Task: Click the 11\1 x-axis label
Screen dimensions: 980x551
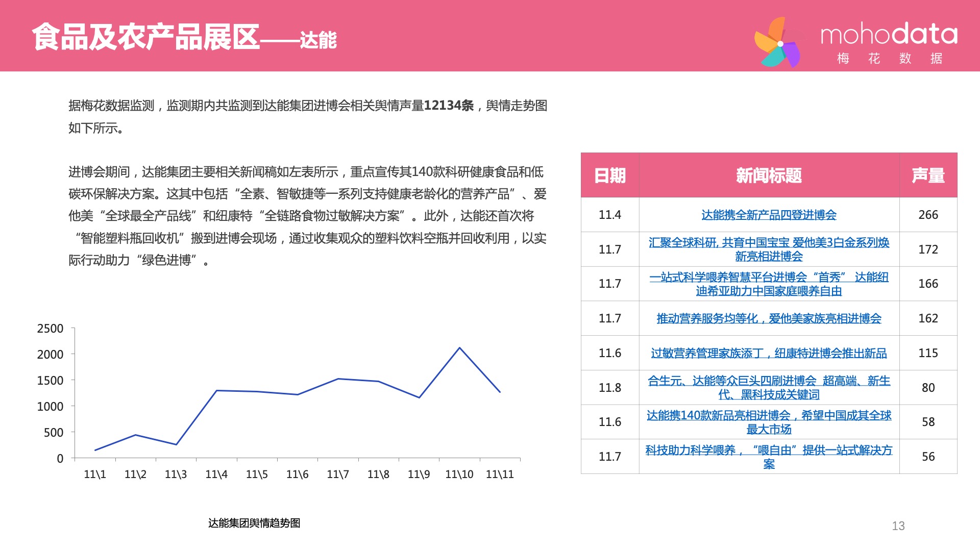Action: click(x=95, y=474)
